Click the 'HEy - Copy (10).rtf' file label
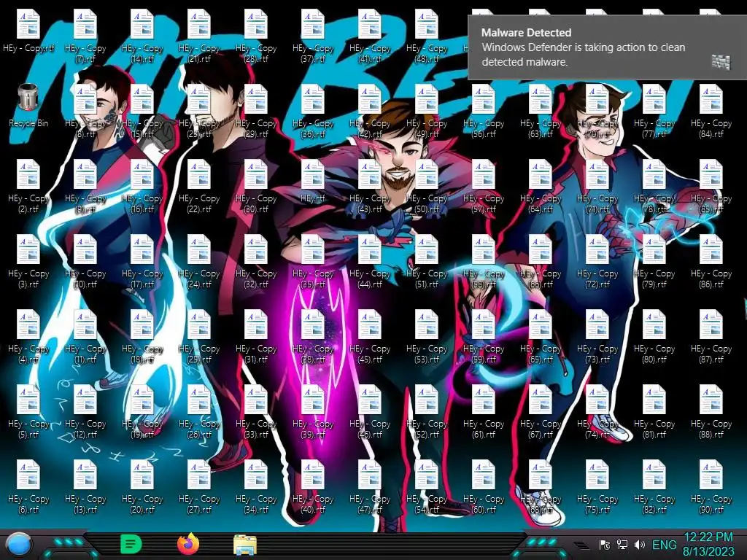This screenshot has width=747, height=560. [x=85, y=279]
